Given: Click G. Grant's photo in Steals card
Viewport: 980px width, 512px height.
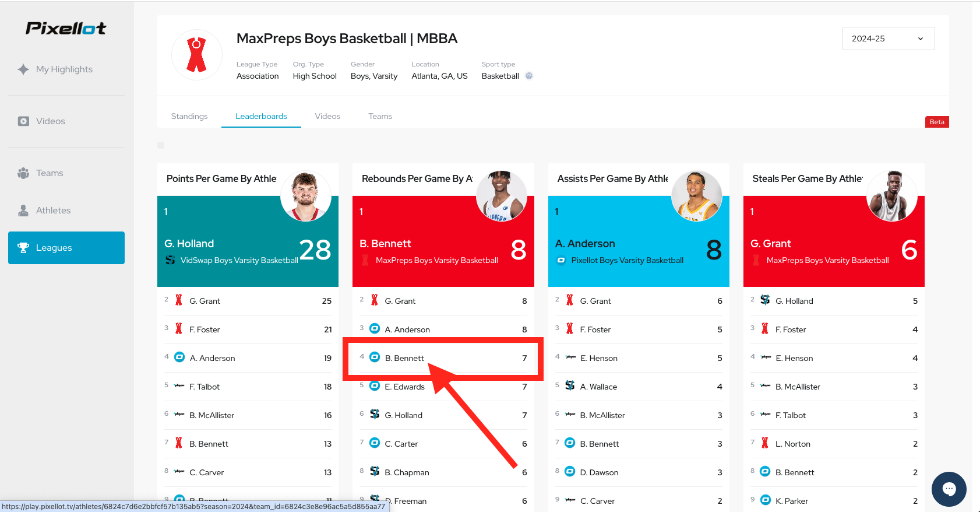Looking at the screenshot, I should click(892, 196).
